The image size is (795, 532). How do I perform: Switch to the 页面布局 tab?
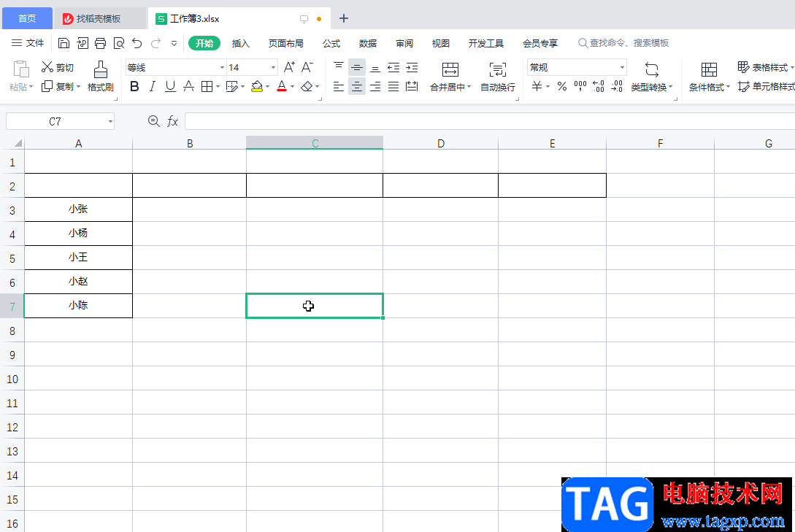286,44
